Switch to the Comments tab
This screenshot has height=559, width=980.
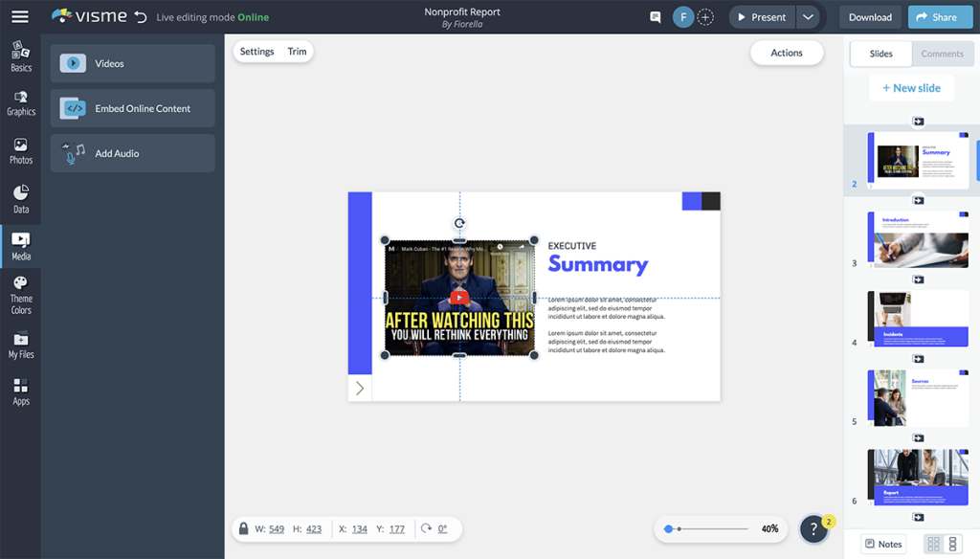click(943, 54)
